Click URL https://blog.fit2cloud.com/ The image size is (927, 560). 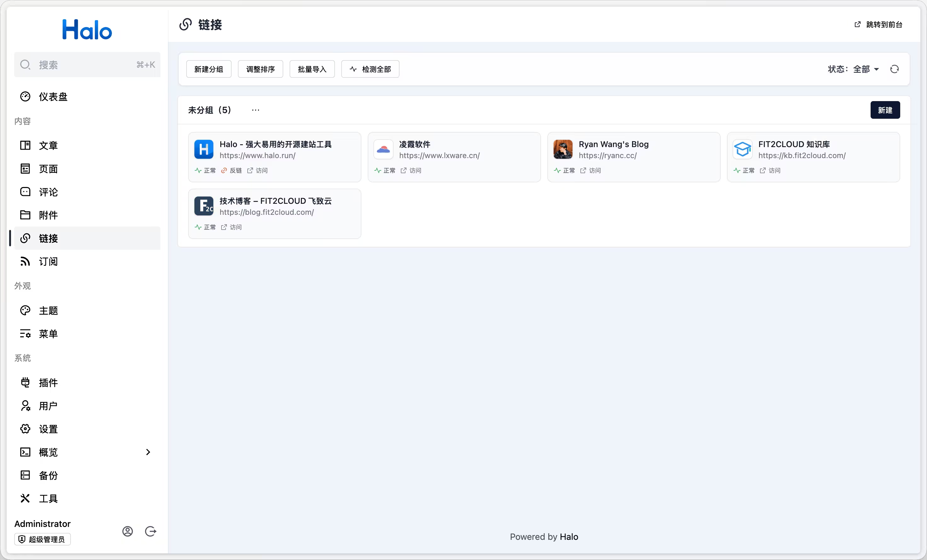(267, 212)
